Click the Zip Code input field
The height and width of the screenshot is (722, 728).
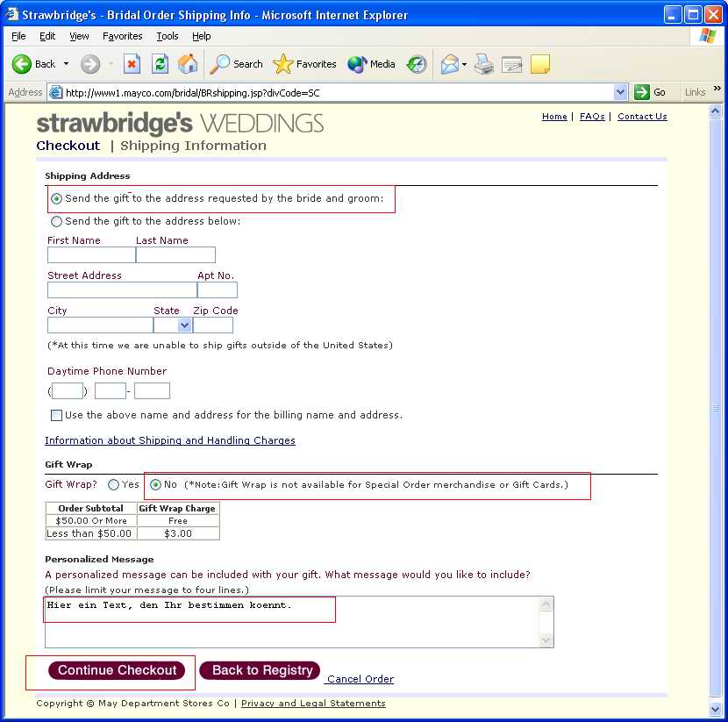[x=212, y=325]
